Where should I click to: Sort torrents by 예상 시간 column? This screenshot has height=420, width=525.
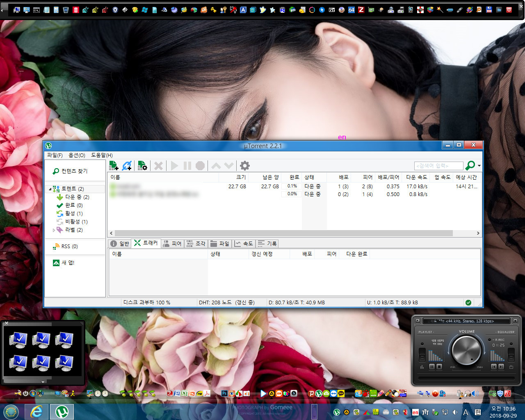tap(466, 177)
